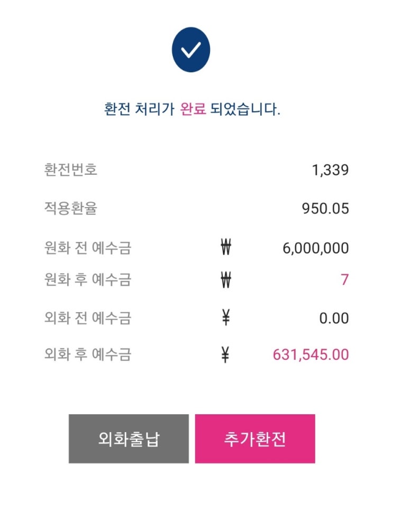Select the 환전번호 value 1,339
The image size is (393, 532).
(330, 170)
